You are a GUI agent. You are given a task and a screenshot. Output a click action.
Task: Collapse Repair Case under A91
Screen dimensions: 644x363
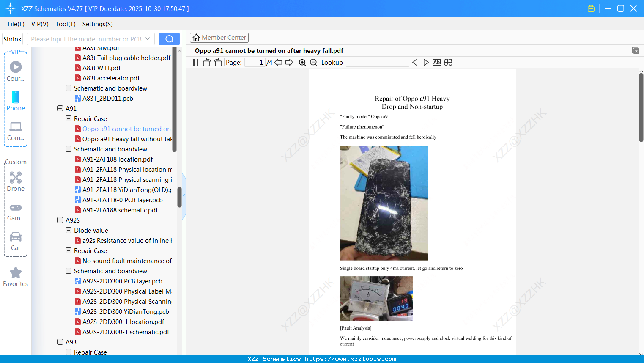[x=69, y=118]
